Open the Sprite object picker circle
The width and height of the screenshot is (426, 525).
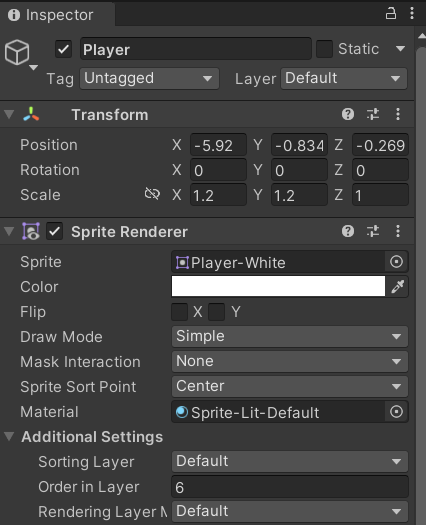396,262
